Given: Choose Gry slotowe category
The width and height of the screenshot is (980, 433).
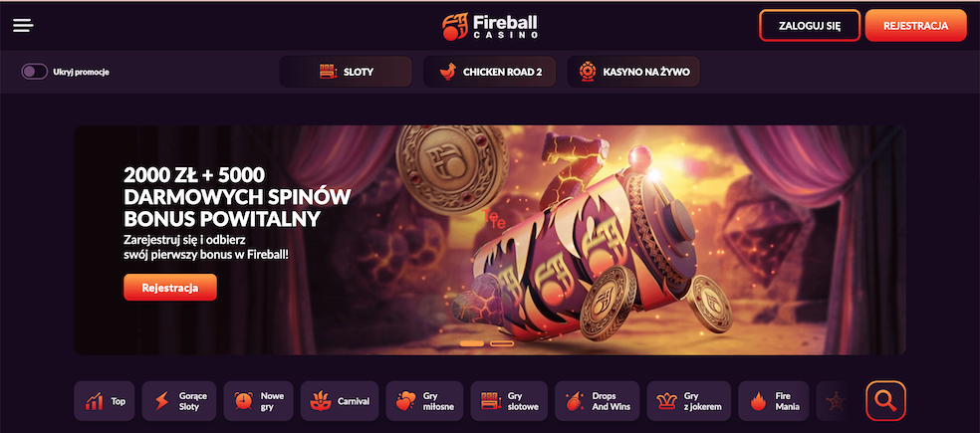Looking at the screenshot, I should (509, 401).
